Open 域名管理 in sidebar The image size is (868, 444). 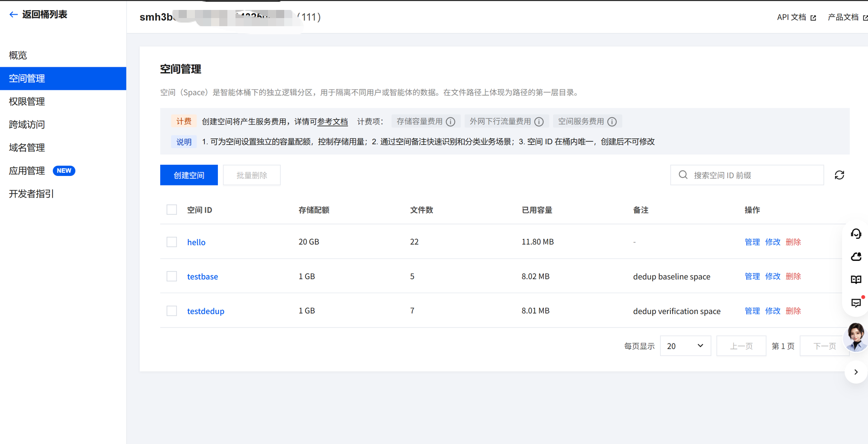pyautogui.click(x=63, y=148)
